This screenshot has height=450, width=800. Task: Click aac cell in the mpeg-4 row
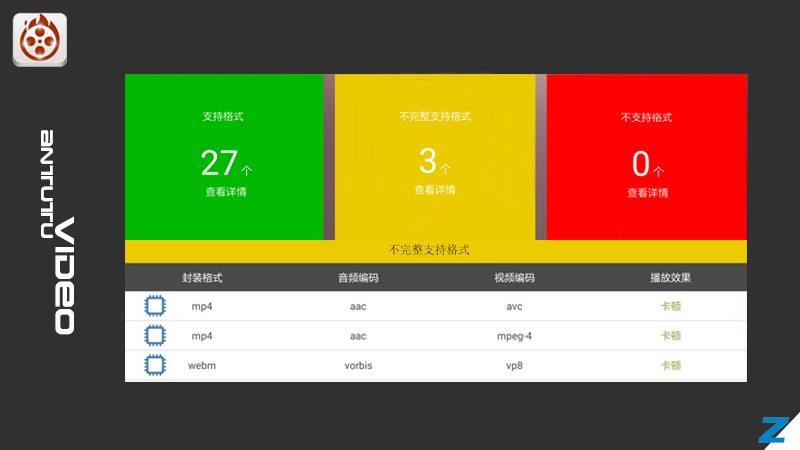(x=358, y=336)
